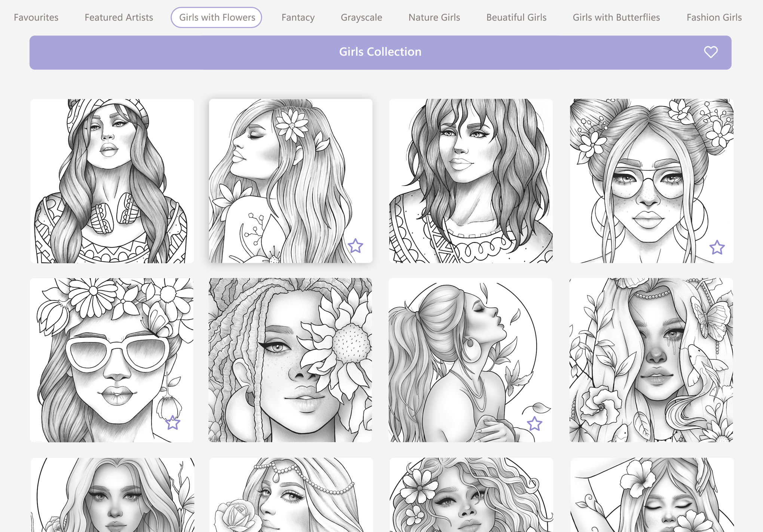
Task: Click the star on flower-hair profile girl
Action: click(x=355, y=246)
